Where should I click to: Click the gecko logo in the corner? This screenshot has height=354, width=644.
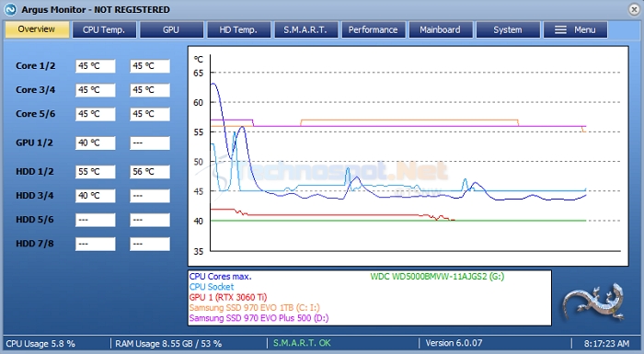594,302
